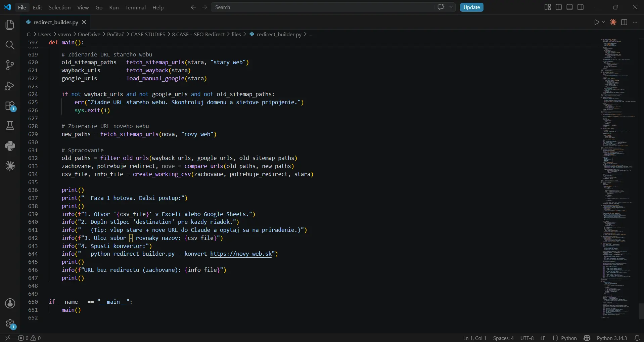
Task: Open the Extensions view
Action: (10, 106)
